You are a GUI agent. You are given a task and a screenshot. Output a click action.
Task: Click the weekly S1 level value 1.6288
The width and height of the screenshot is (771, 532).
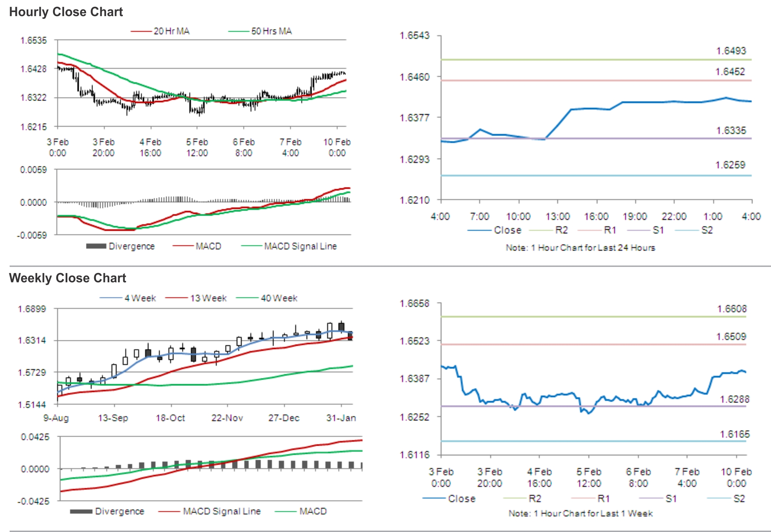(735, 399)
